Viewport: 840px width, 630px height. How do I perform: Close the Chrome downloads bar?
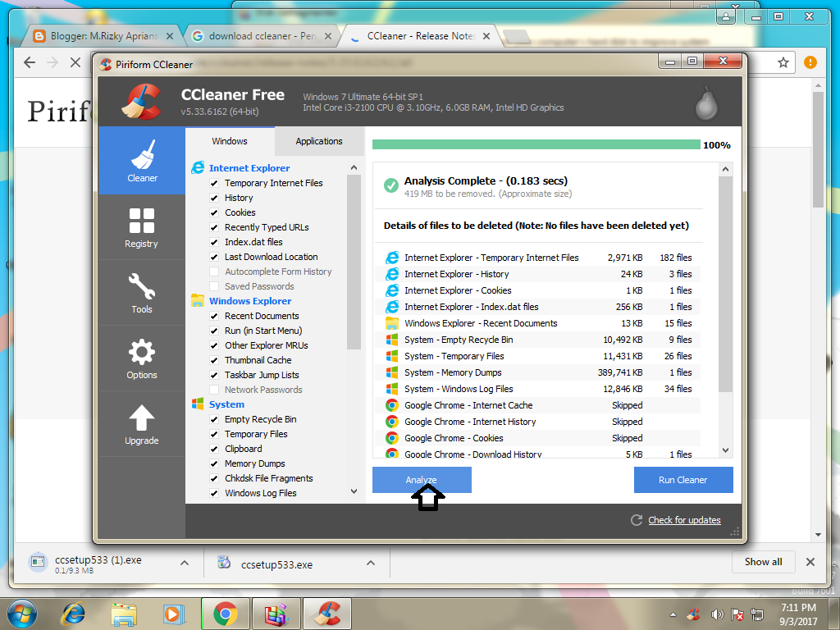810,562
